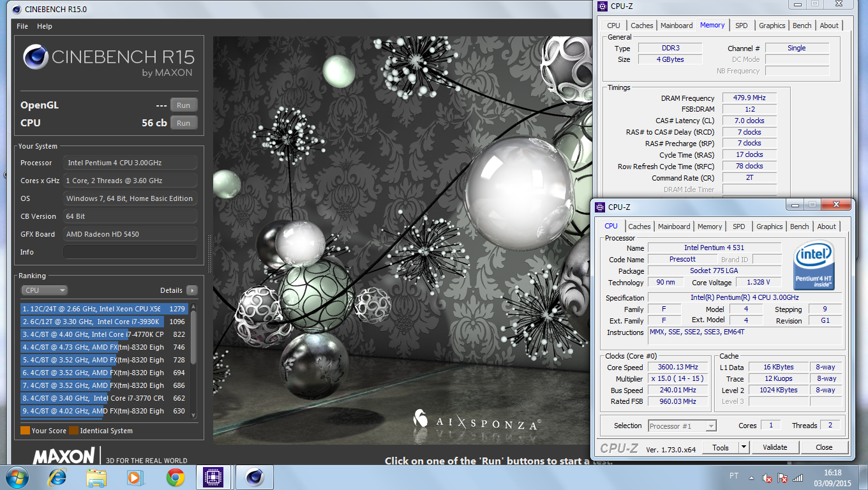The width and height of the screenshot is (868, 490).
Task: Select ranking row 9 with score 630
Action: [x=105, y=411]
